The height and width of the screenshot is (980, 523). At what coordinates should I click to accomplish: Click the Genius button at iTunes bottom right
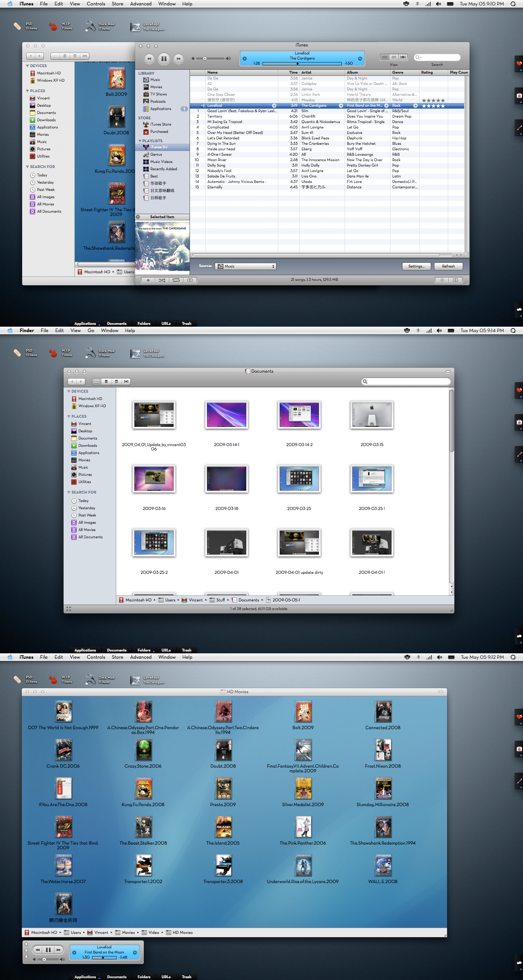click(442, 280)
